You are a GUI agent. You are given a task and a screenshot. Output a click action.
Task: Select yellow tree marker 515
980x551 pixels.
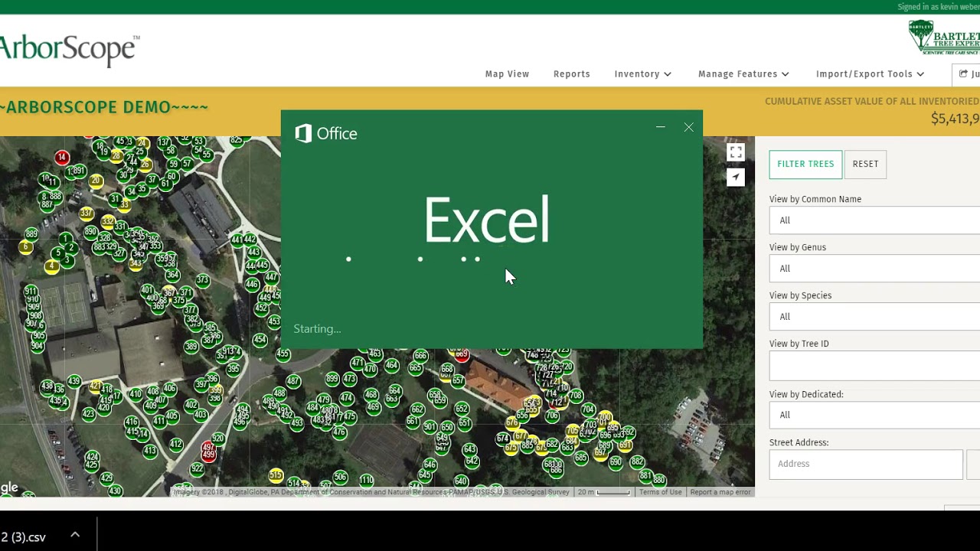click(276, 475)
